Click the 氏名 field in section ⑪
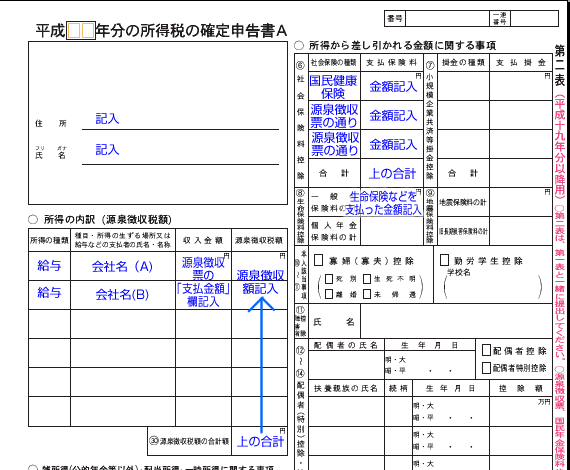Image resolution: width=570 pixels, height=470 pixels. click(x=456, y=321)
